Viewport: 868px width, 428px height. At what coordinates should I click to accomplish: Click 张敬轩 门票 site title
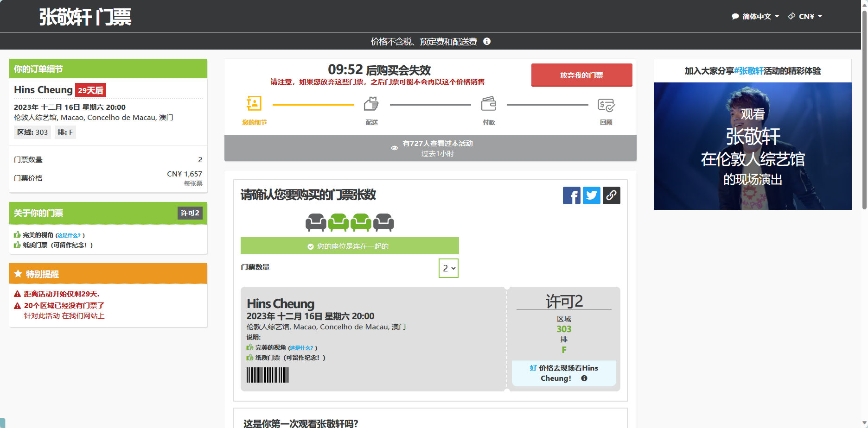(85, 17)
